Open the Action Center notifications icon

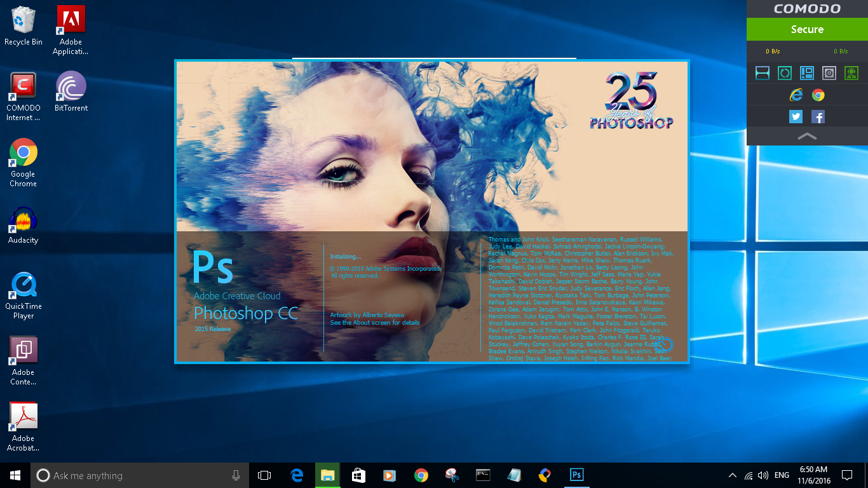tap(847, 475)
